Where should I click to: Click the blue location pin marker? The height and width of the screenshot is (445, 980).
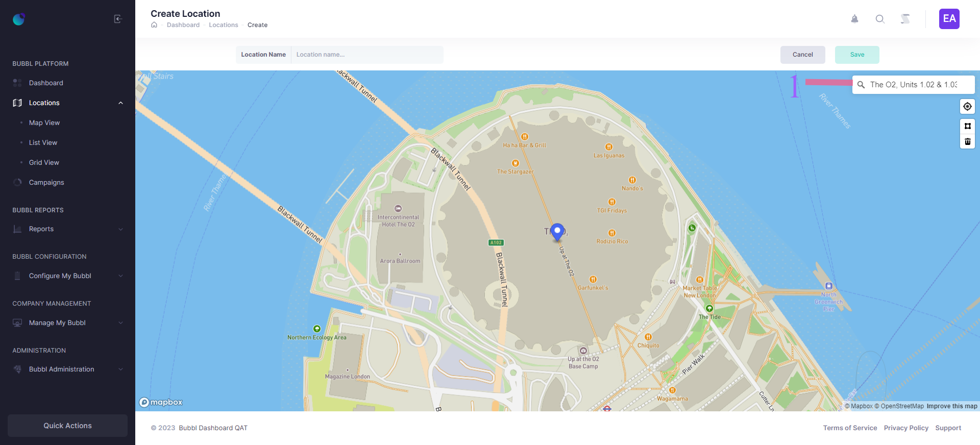pyautogui.click(x=557, y=232)
